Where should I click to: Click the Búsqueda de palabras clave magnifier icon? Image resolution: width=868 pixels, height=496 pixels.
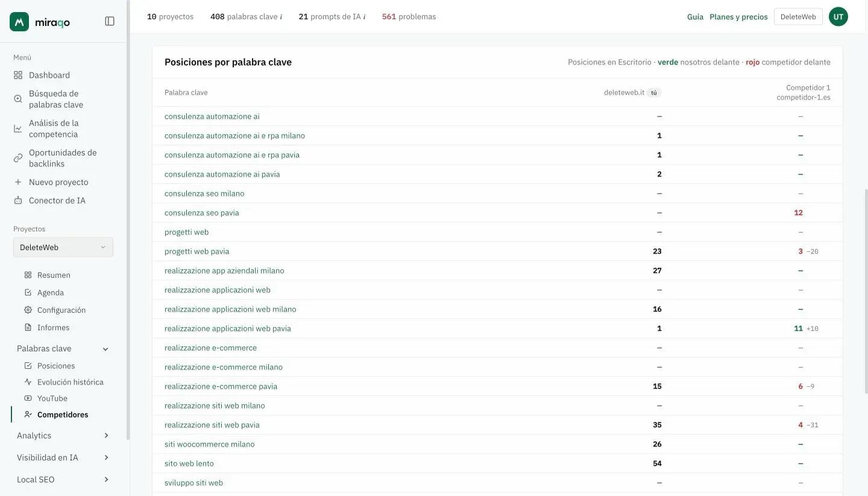click(18, 99)
